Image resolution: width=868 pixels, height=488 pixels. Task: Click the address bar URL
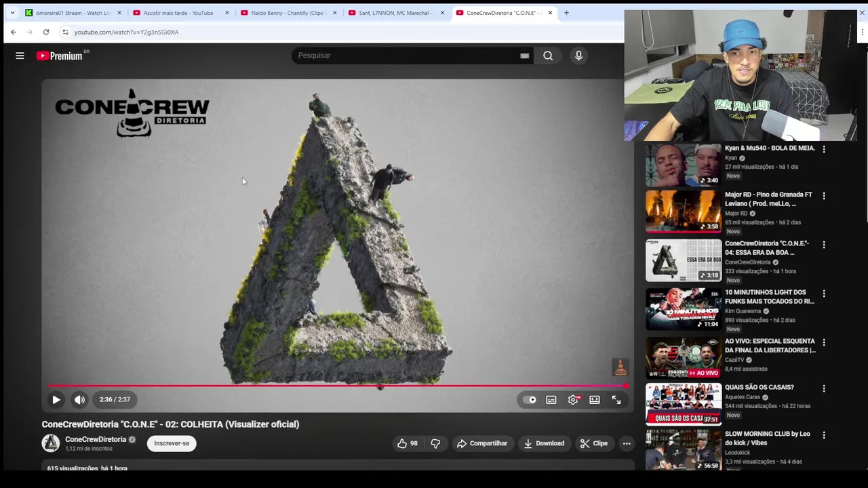[x=127, y=32]
